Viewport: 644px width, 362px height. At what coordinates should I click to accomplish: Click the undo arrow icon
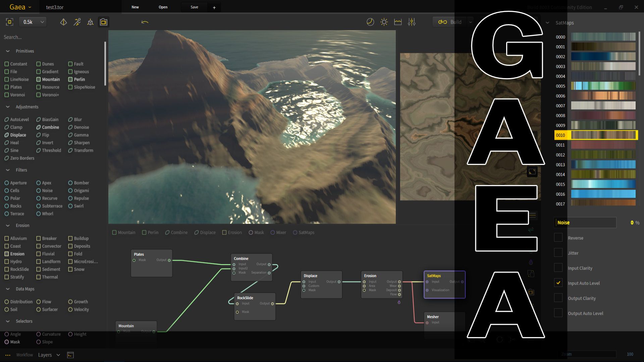click(x=145, y=22)
